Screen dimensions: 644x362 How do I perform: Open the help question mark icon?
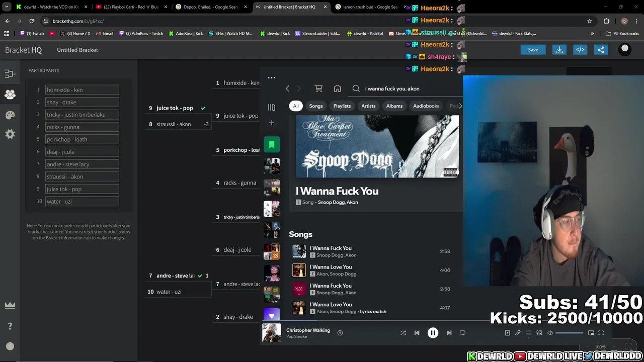[x=10, y=326]
